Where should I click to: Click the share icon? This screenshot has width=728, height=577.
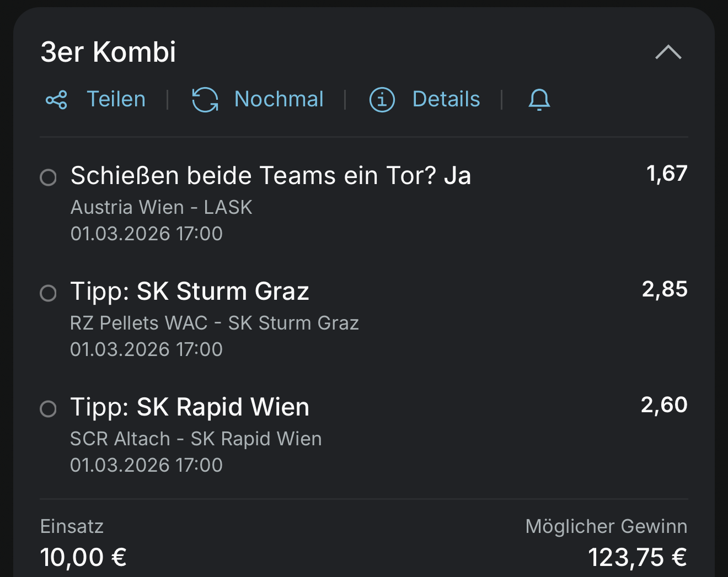[56, 100]
